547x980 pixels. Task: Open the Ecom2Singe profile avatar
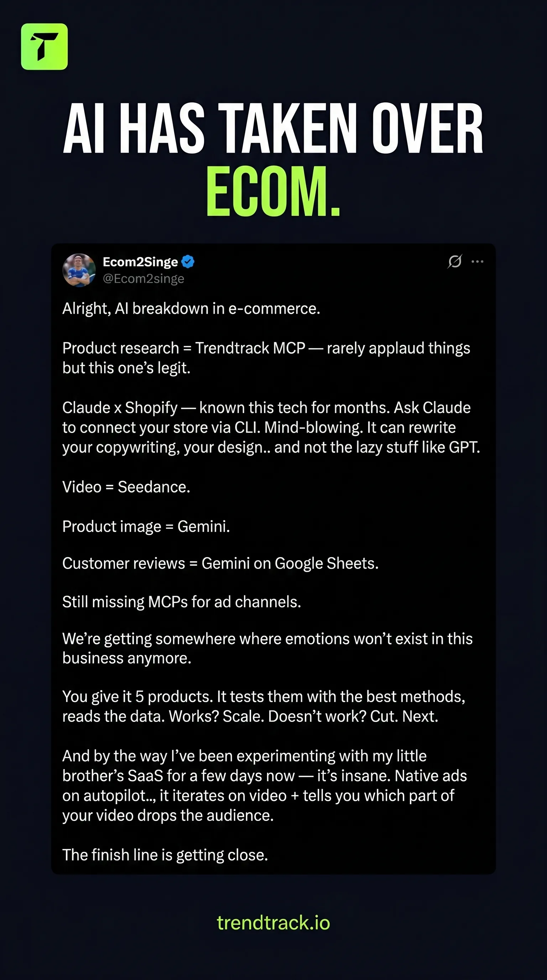[79, 270]
